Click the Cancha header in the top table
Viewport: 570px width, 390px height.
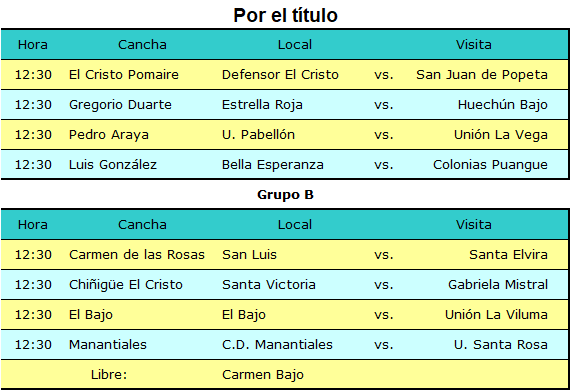tap(142, 45)
